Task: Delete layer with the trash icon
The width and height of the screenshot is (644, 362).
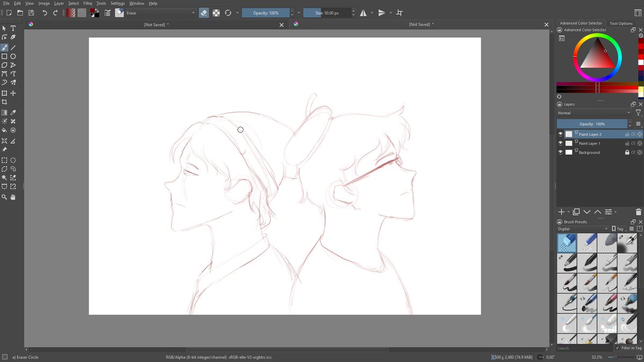Action: [x=638, y=212]
